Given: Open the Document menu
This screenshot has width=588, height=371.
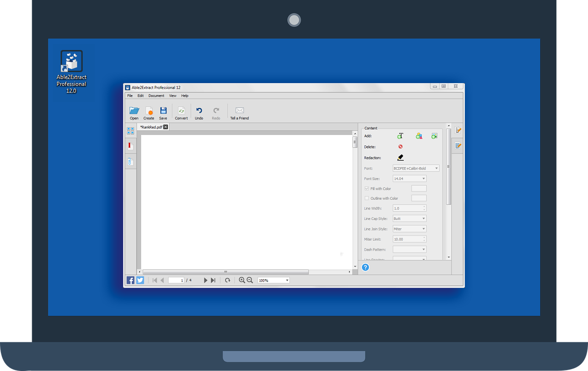Looking at the screenshot, I should pyautogui.click(x=156, y=96).
